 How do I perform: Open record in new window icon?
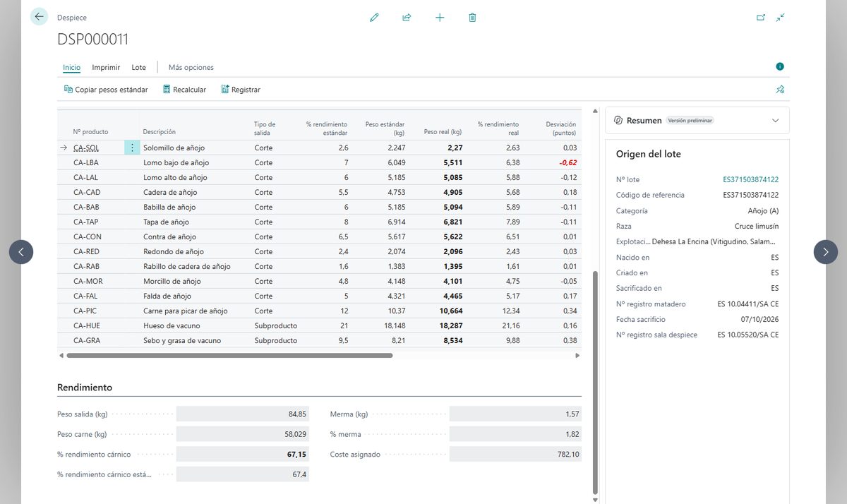tap(761, 18)
